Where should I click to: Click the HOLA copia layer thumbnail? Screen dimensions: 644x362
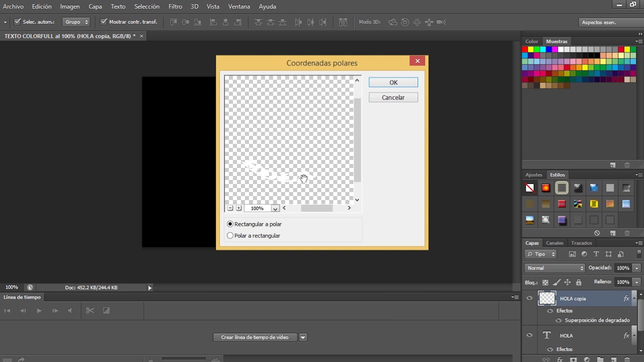click(x=547, y=298)
